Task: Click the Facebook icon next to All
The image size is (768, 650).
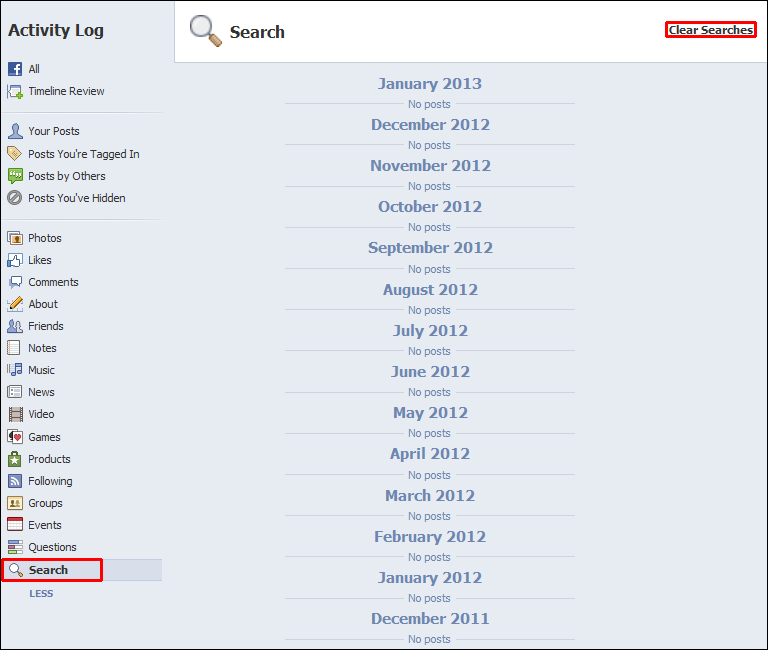Action: 15,69
